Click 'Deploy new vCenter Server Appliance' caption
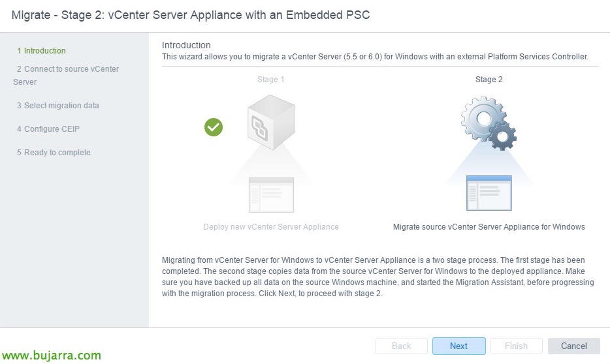 (271, 227)
